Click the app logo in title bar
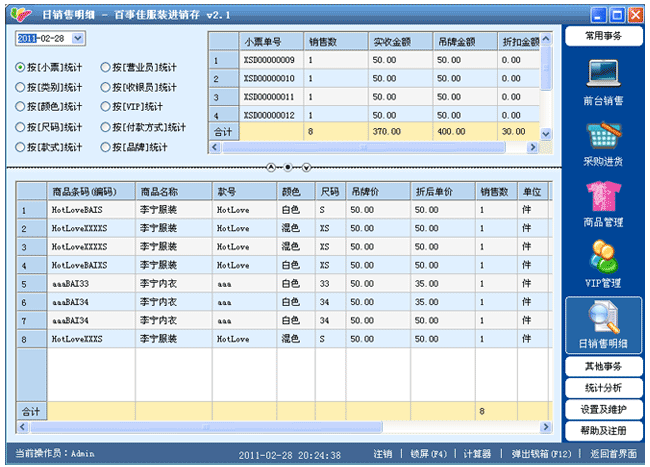This screenshot has width=650, height=467. 21,15
